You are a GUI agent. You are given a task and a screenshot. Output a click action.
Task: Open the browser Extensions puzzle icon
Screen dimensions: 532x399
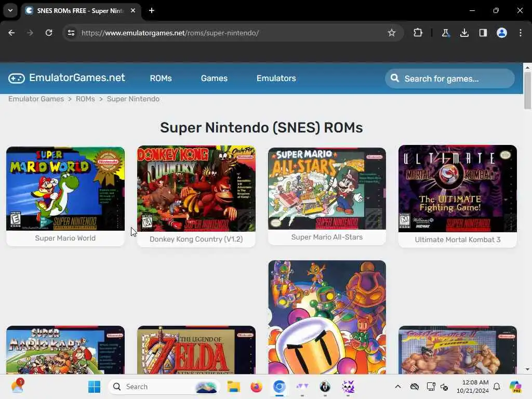click(418, 33)
